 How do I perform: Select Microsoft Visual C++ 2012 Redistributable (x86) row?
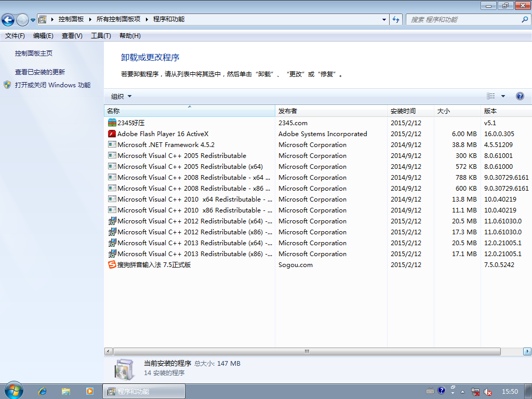(318, 232)
